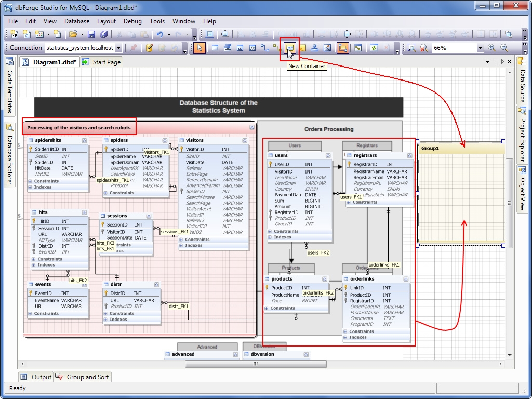Open the zoom percentage dropdown
Viewport: 532px width, 399px height.
[480, 48]
